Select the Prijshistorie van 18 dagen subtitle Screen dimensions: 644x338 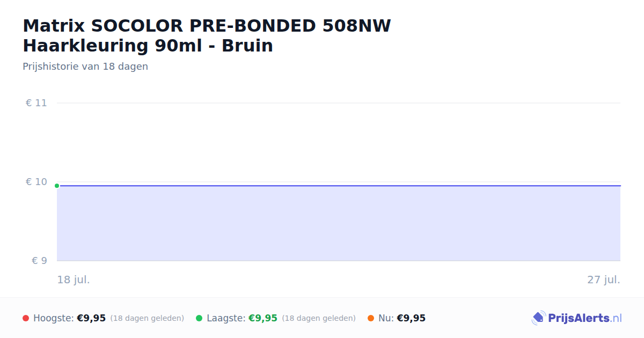coord(85,67)
